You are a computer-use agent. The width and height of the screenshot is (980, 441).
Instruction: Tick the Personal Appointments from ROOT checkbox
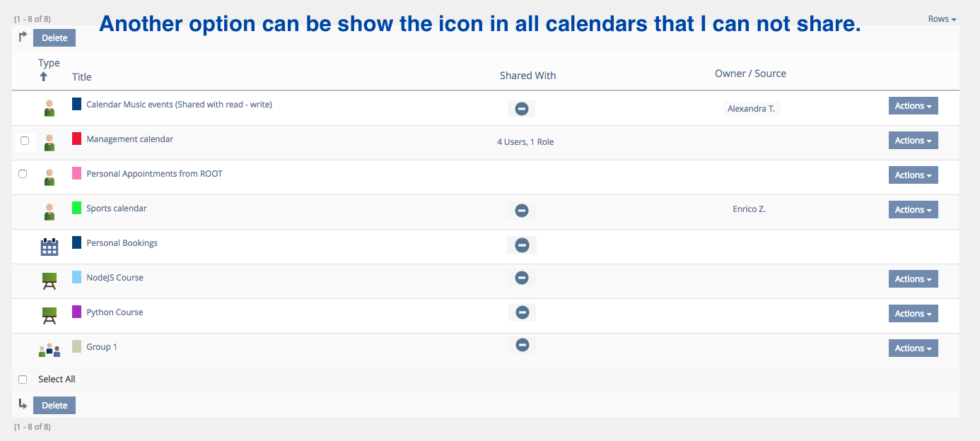pos(23,174)
